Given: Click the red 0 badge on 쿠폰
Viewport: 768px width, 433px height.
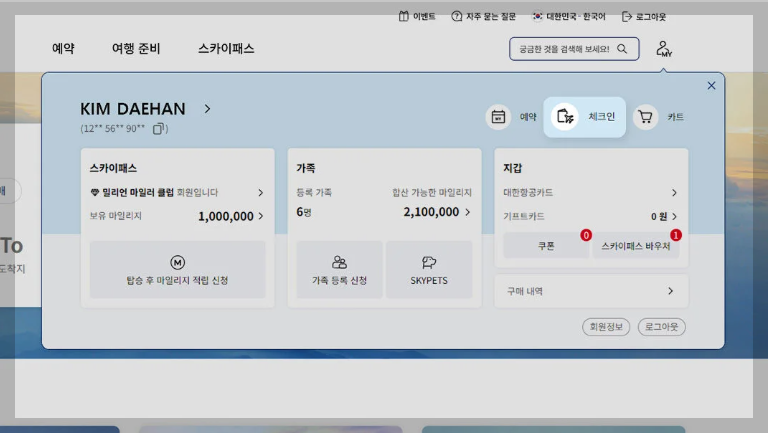Looking at the screenshot, I should [x=586, y=235].
